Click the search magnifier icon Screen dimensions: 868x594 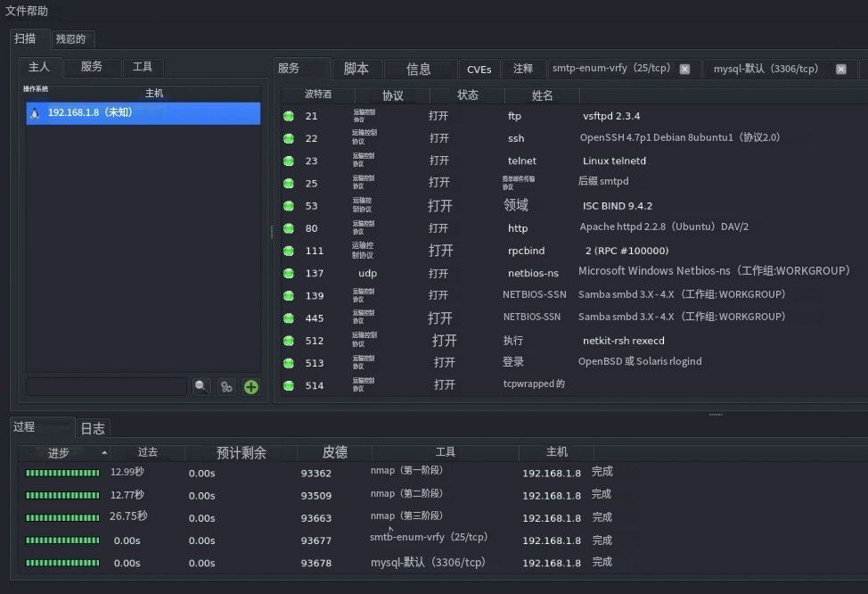(201, 385)
